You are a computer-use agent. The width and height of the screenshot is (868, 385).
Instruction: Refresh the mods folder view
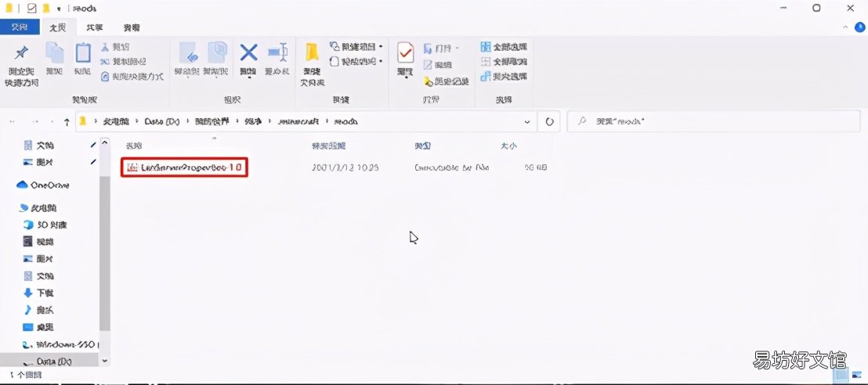[x=549, y=121]
